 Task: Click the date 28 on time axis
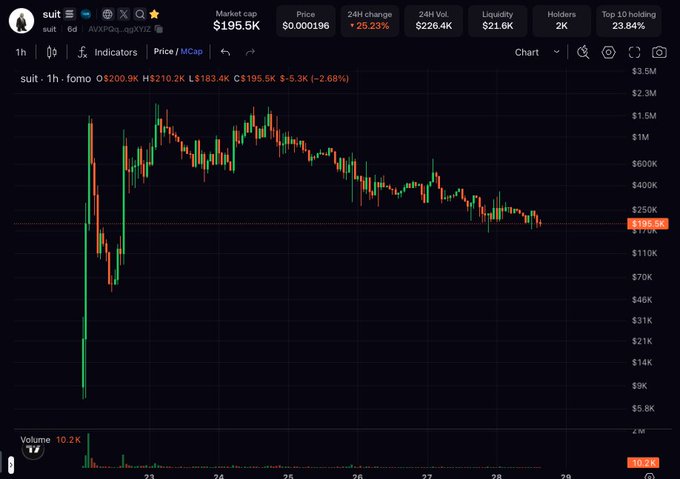(496, 476)
